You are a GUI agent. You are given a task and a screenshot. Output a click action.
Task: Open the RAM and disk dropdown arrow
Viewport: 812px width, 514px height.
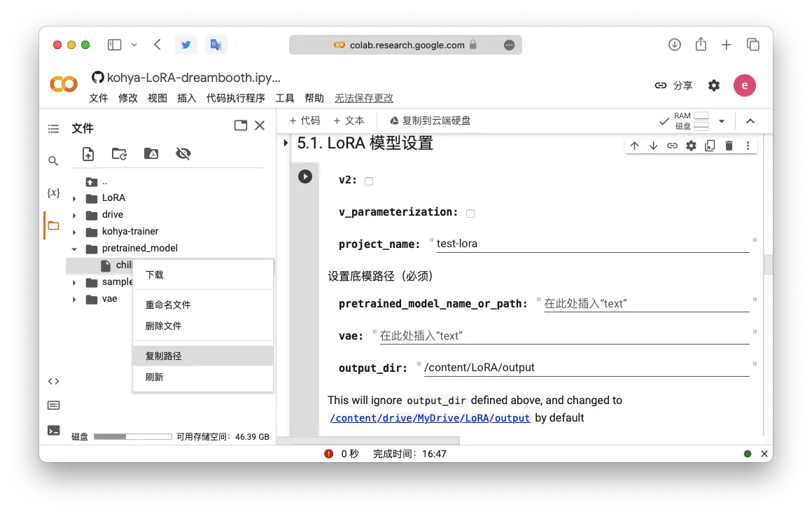(722, 121)
